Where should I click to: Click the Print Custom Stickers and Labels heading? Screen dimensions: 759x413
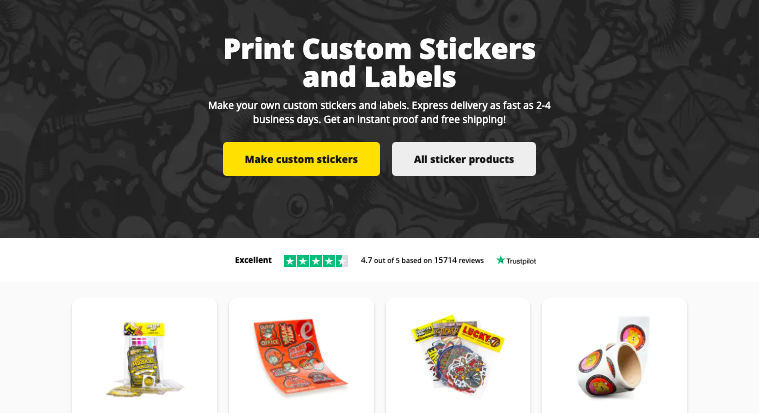click(x=380, y=62)
